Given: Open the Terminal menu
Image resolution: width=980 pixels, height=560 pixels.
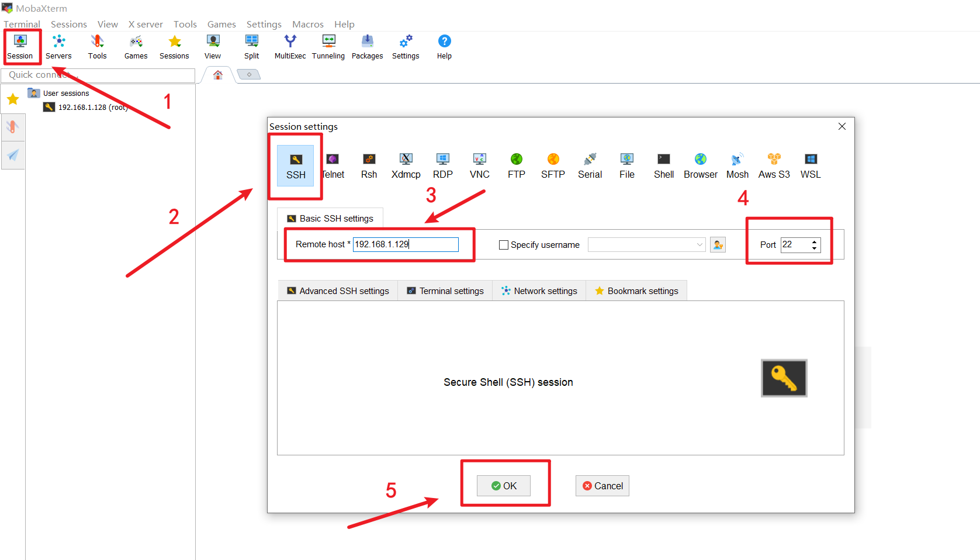Looking at the screenshot, I should point(22,25).
